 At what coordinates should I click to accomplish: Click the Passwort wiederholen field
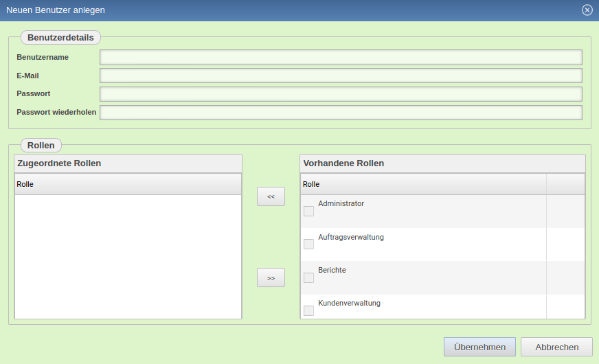341,113
